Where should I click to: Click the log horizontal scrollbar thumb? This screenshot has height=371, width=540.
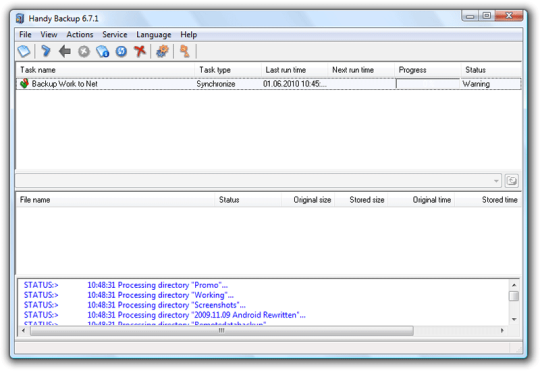tap(222, 331)
